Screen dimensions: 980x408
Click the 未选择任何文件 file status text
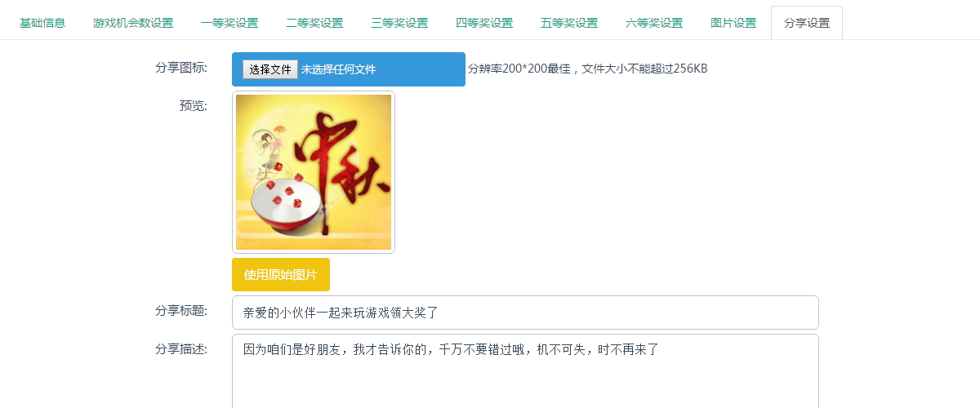(339, 69)
